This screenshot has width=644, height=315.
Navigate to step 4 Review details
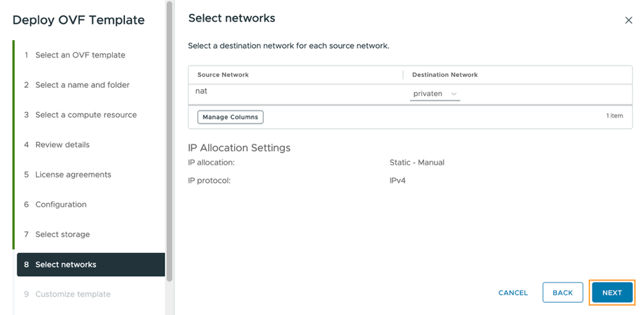click(62, 145)
